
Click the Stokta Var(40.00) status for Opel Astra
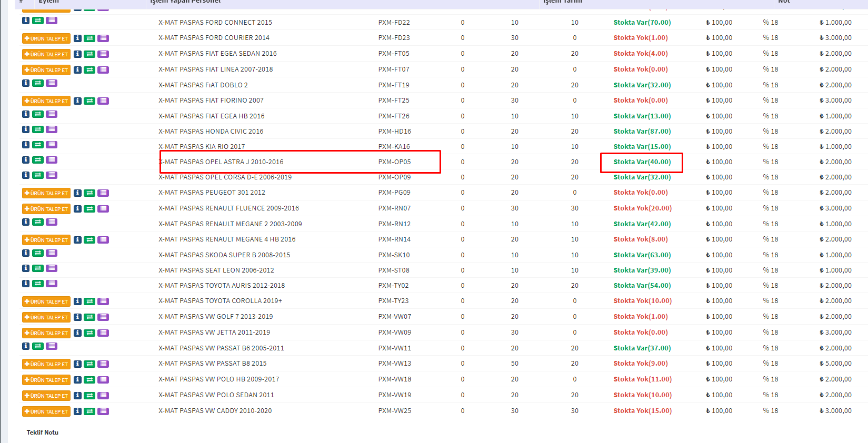642,162
